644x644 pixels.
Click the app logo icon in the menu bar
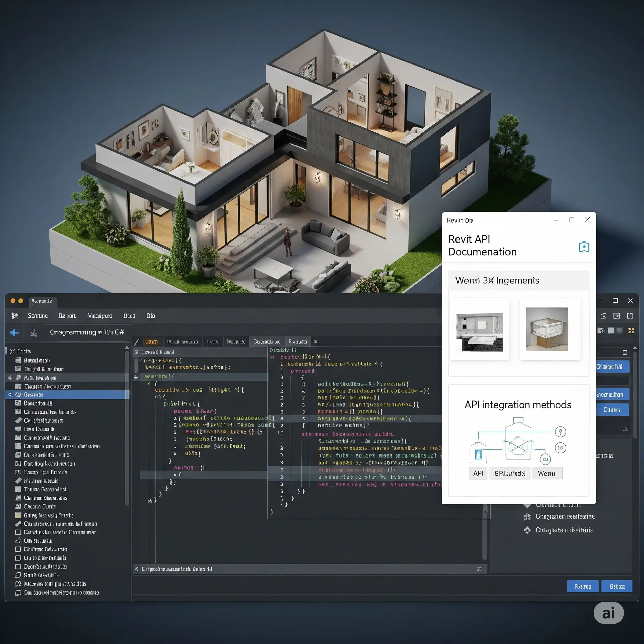[15, 316]
